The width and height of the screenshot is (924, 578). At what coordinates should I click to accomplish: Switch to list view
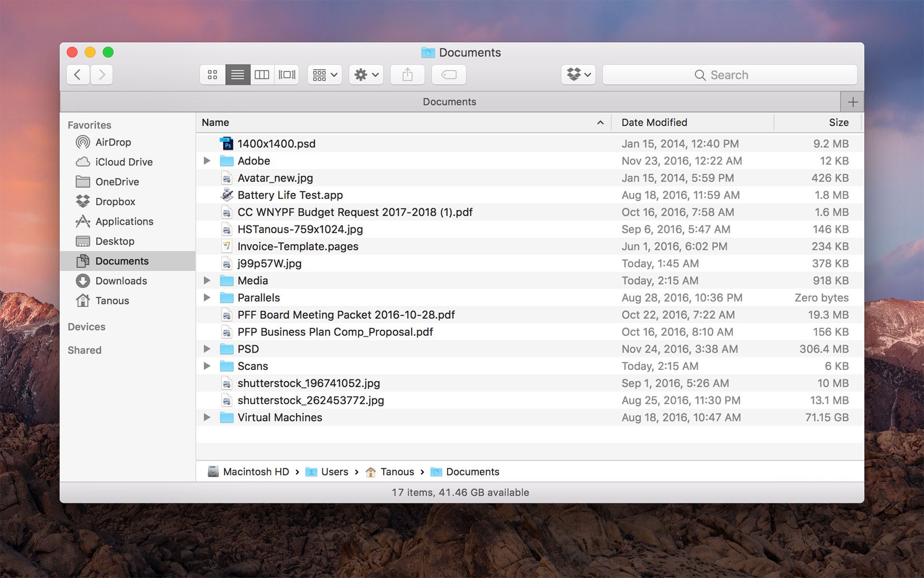(237, 75)
